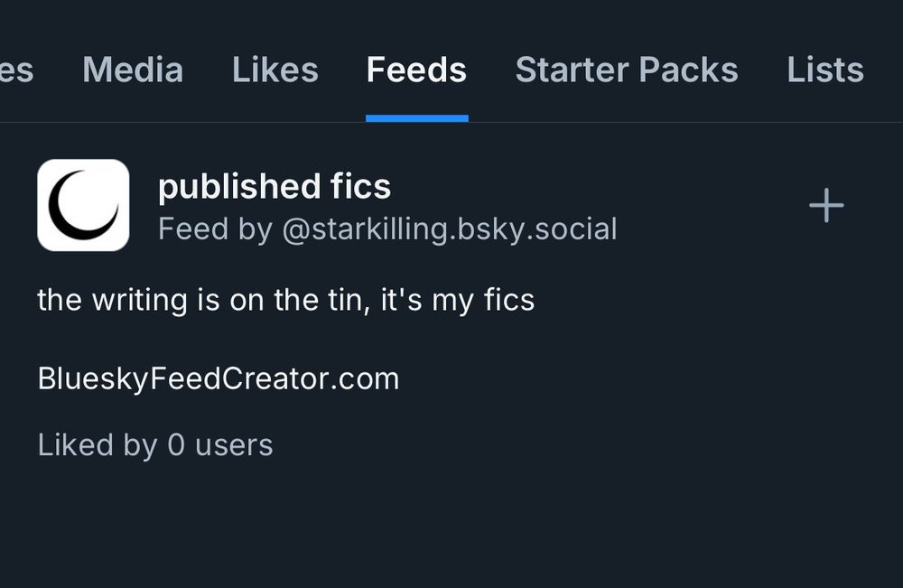Click the crescent moon feed avatar
This screenshot has height=588, width=903.
click(x=83, y=205)
